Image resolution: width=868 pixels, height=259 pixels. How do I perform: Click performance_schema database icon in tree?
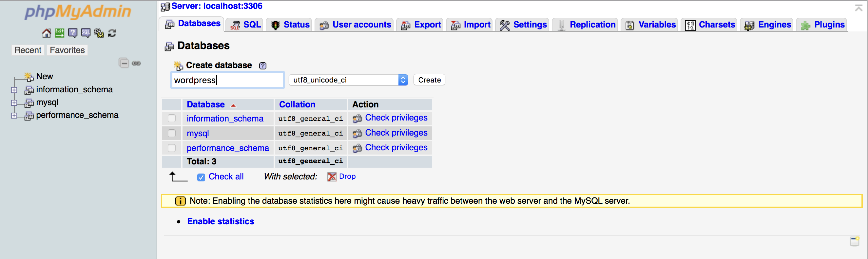[x=29, y=116]
